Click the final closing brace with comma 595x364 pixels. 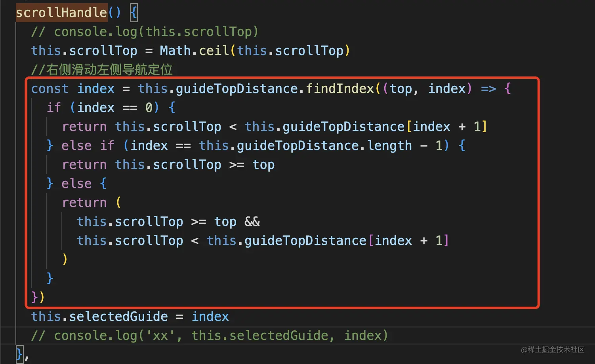(x=21, y=354)
